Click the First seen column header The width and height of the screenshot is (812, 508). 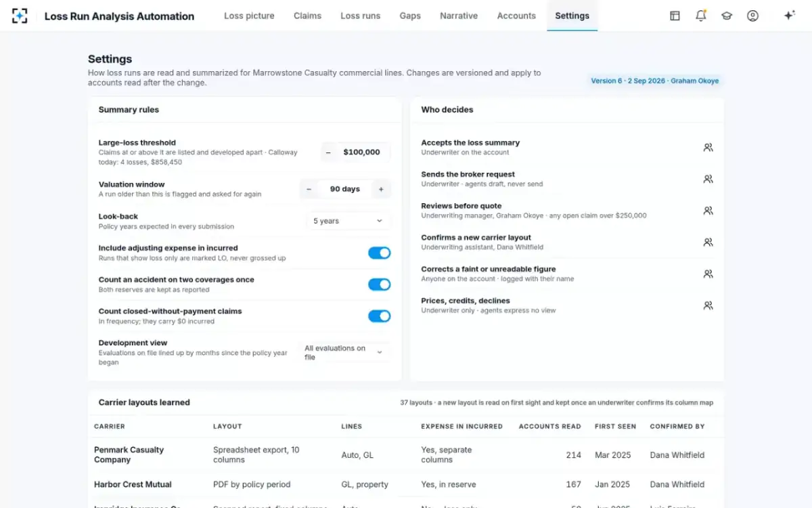tap(615, 427)
